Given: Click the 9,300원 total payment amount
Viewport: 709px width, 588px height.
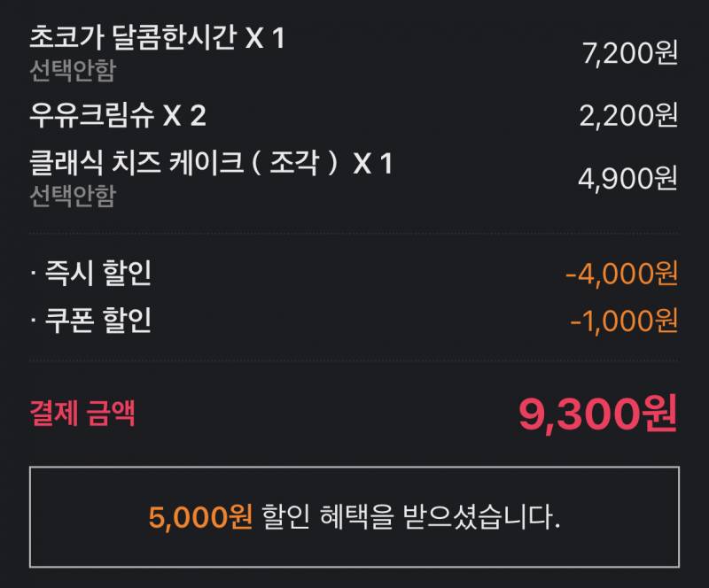Looking at the screenshot, I should [x=597, y=414].
